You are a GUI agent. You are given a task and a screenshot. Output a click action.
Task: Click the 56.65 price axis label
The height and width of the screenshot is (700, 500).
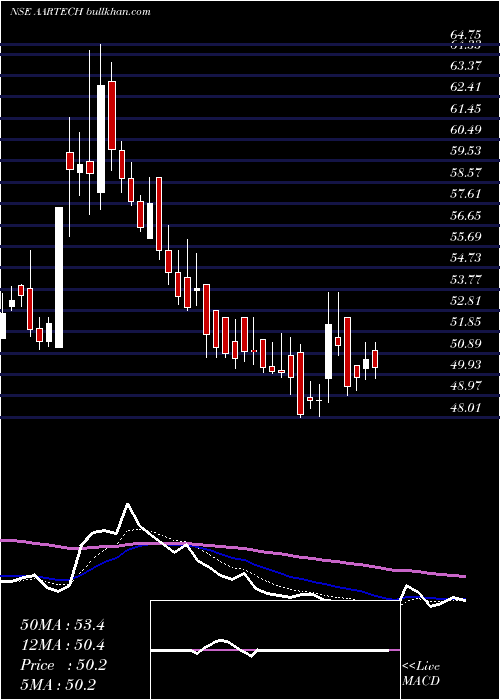[x=466, y=215]
